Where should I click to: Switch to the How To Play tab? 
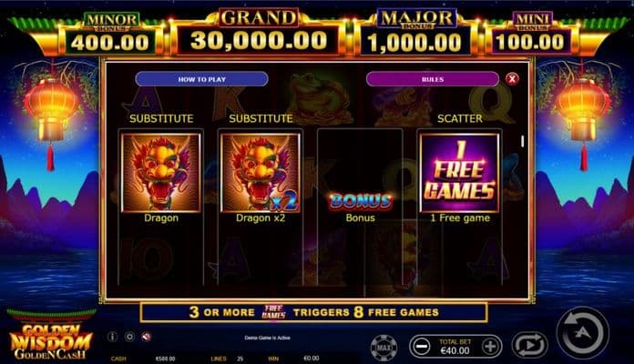(x=201, y=79)
